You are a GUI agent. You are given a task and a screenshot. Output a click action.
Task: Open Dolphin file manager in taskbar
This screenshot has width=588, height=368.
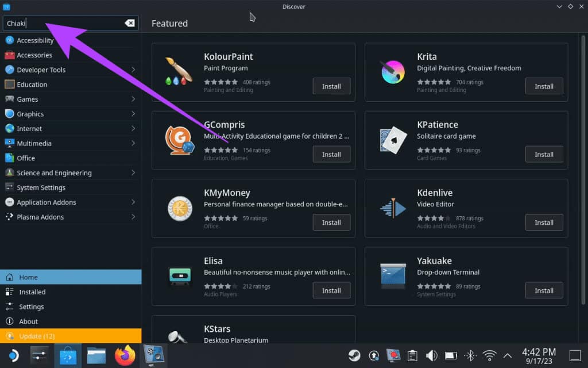tap(96, 355)
